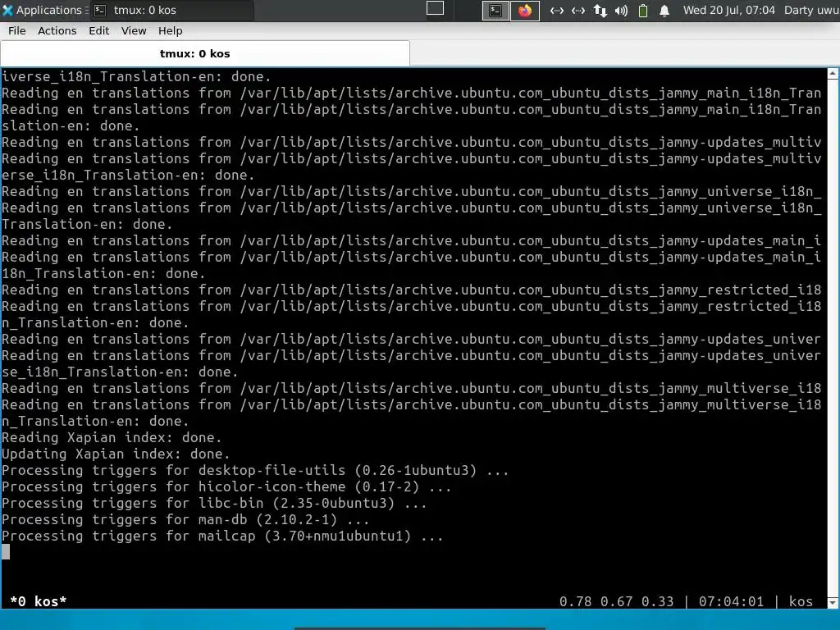The image size is (840, 630).
Task: Click the text slation-en: done.
Action: click(71, 126)
